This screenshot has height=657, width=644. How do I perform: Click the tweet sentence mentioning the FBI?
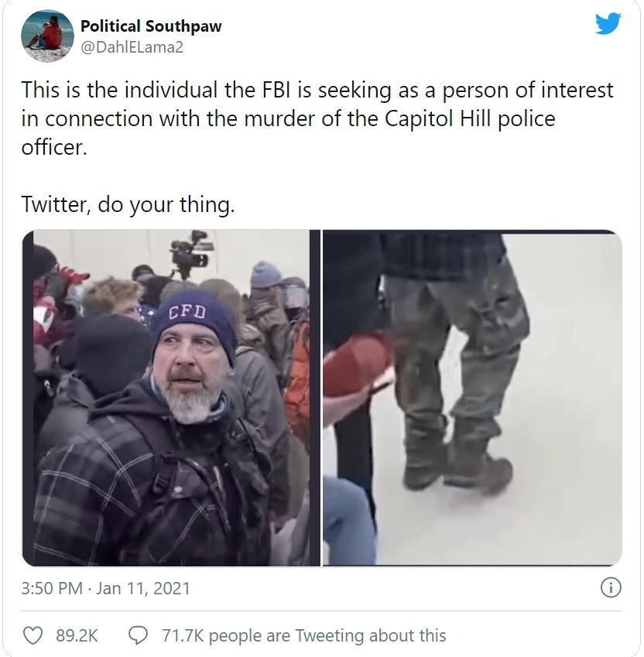(317, 118)
